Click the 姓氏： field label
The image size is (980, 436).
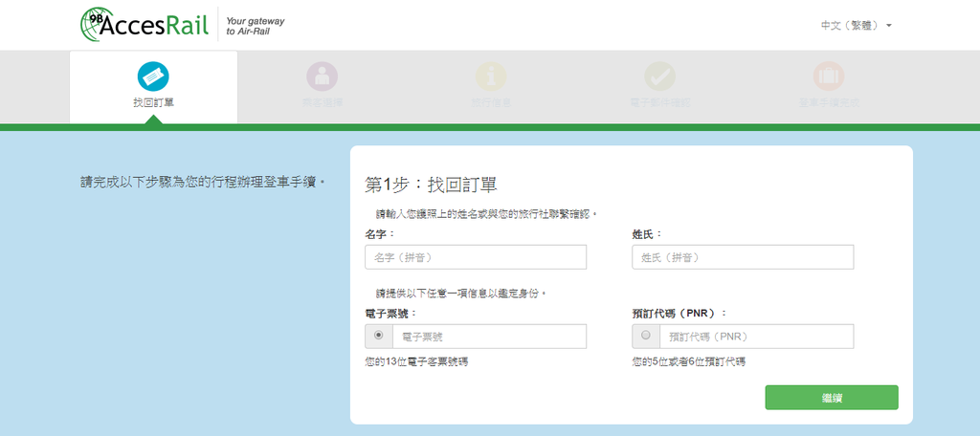(x=647, y=234)
